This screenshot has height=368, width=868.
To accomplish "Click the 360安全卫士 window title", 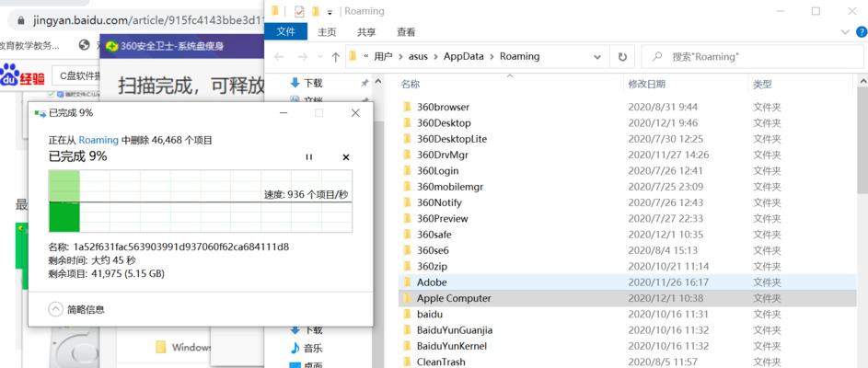I will pyautogui.click(x=172, y=46).
